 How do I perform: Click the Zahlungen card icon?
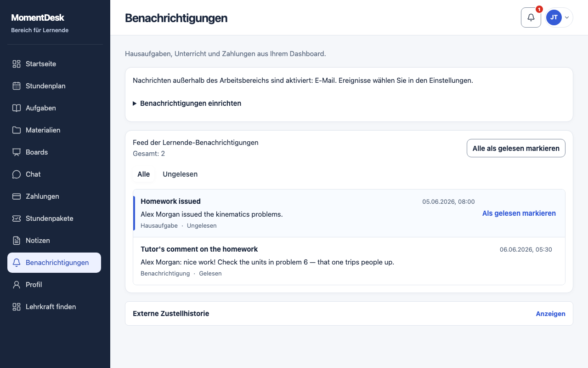coord(17,196)
